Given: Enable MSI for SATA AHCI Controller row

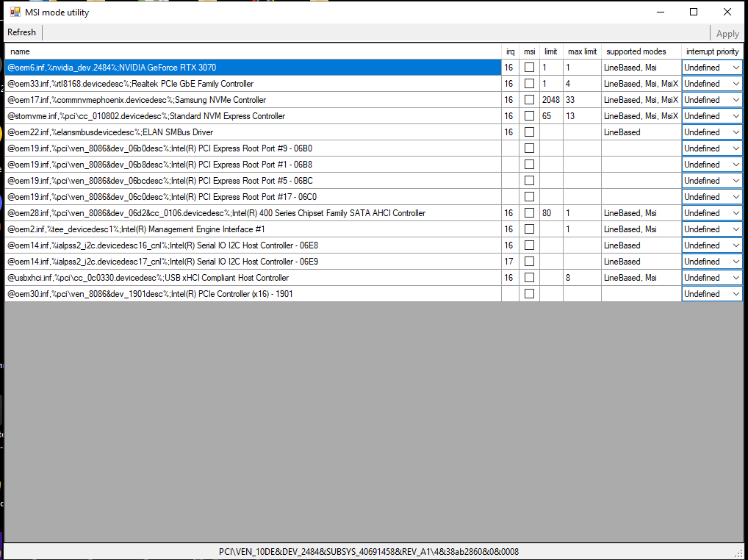Looking at the screenshot, I should (529, 213).
